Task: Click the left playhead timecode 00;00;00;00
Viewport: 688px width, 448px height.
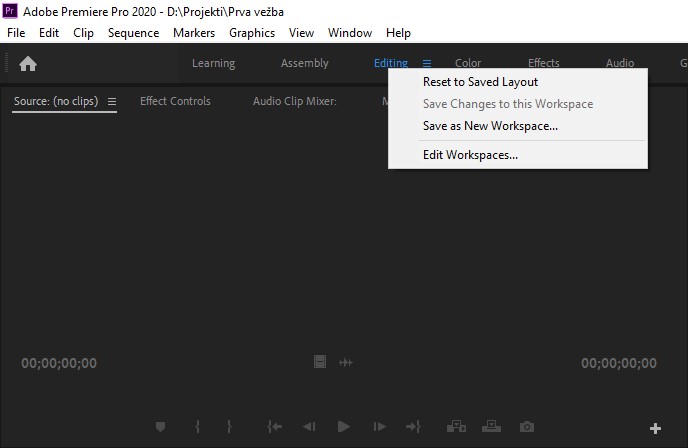Action: click(59, 363)
